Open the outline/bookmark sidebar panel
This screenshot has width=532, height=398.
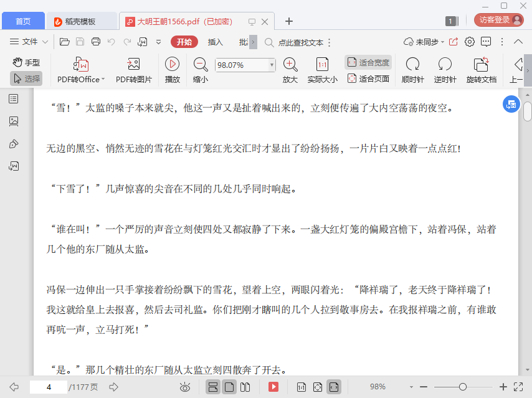pos(14,99)
